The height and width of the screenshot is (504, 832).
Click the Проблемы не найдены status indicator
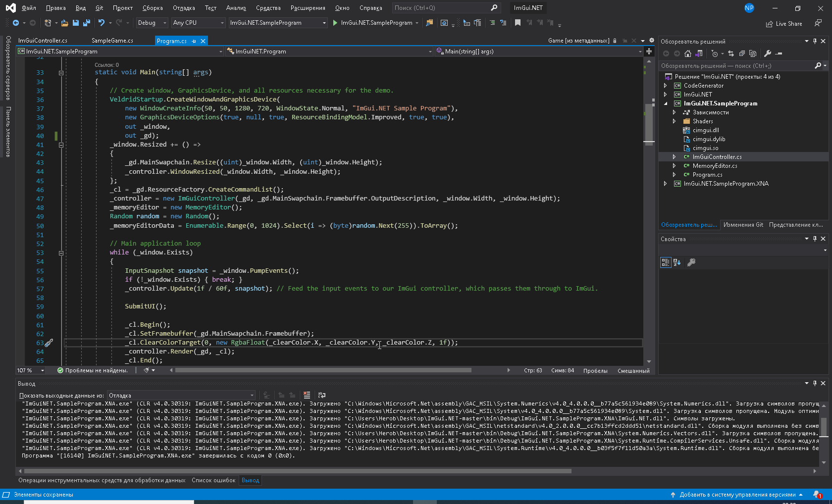tap(93, 370)
